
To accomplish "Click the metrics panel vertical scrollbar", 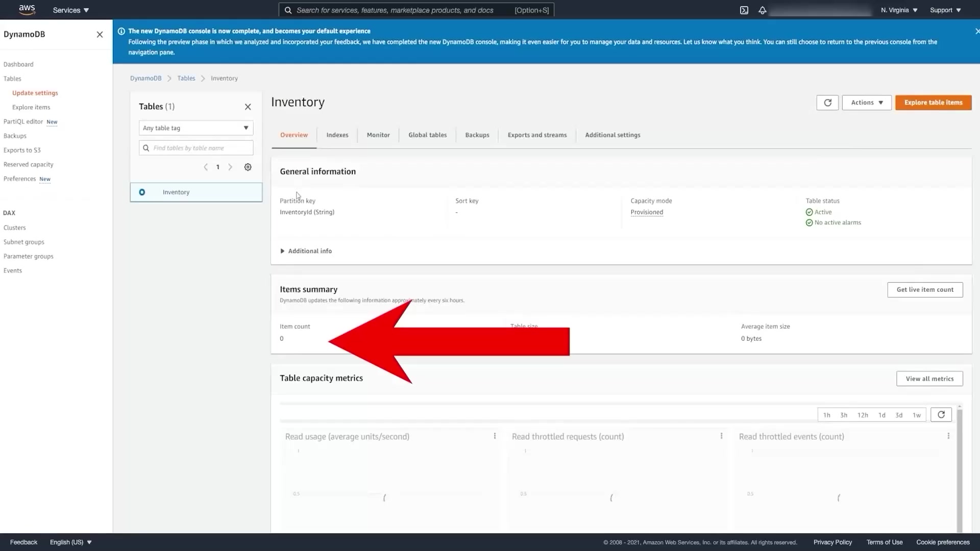I will coord(959,469).
